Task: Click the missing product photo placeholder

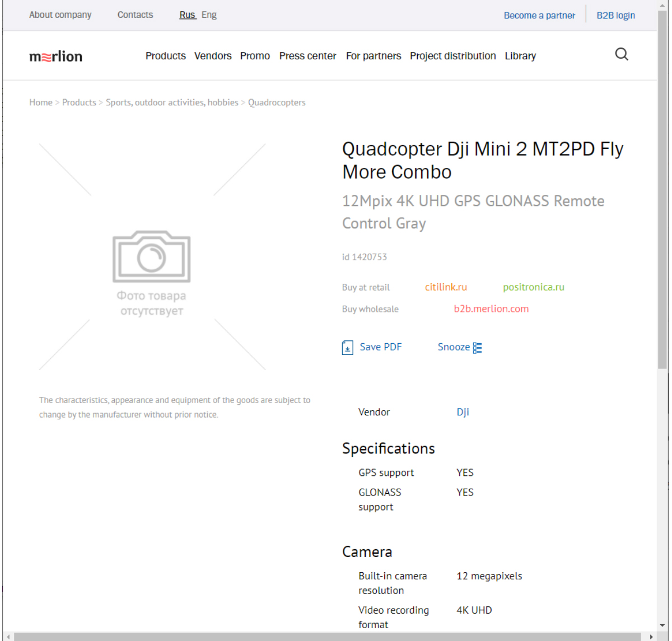Action: tap(152, 256)
